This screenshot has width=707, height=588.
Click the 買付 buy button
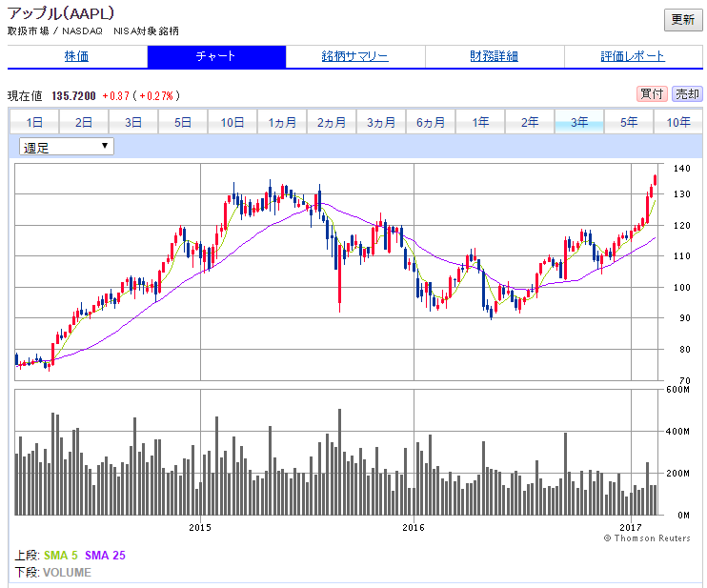[x=652, y=94]
